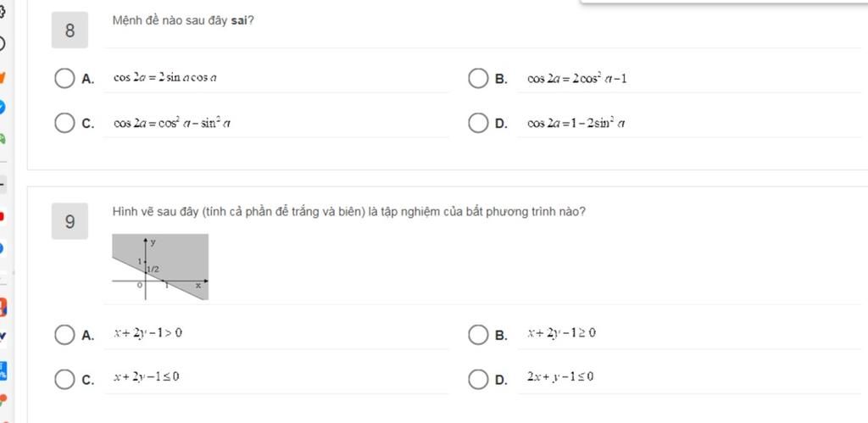Mark option D in question 8
868x423 pixels.
(x=478, y=124)
